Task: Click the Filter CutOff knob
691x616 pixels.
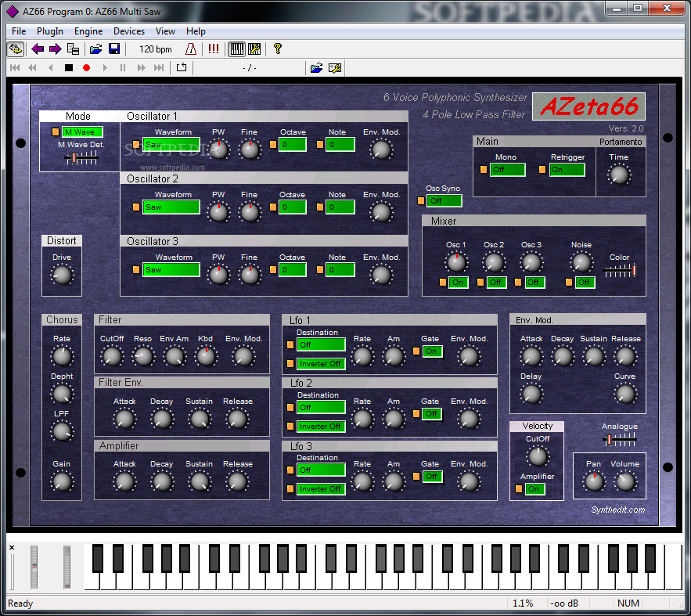Action: 112,356
